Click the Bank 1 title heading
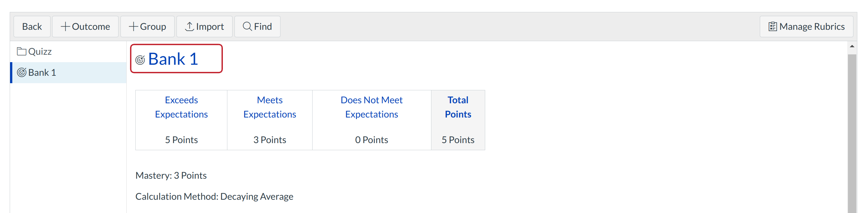This screenshot has width=868, height=213. tap(173, 59)
